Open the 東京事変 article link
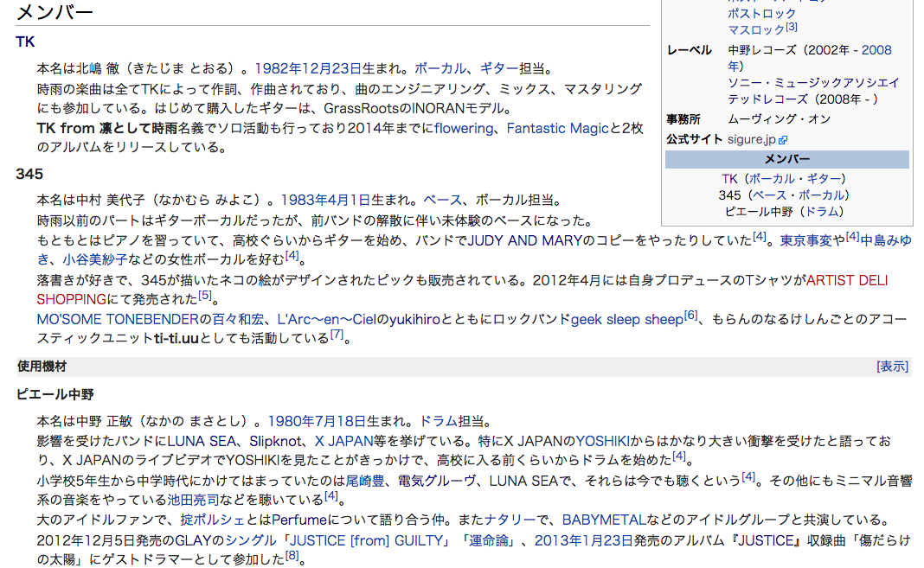Image resolution: width=924 pixels, height=568 pixels. [x=806, y=240]
